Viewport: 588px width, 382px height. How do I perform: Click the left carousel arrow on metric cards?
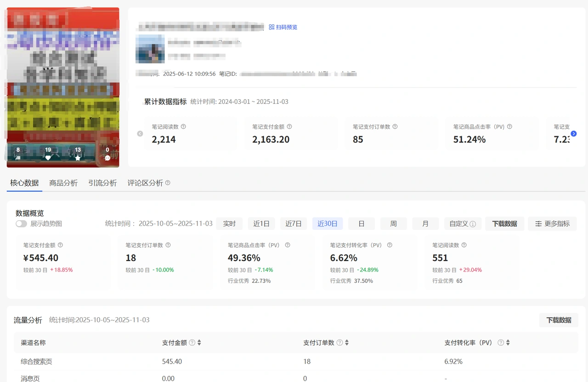(140, 134)
